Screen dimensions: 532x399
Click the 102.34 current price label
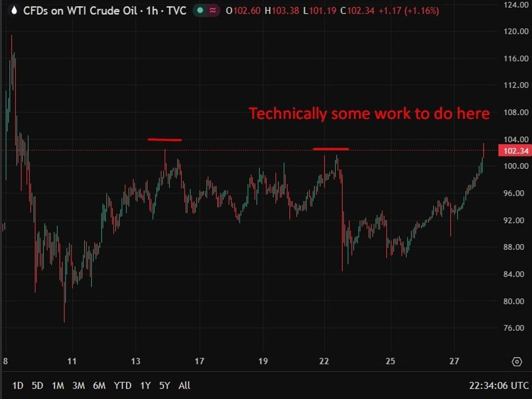pyautogui.click(x=512, y=151)
